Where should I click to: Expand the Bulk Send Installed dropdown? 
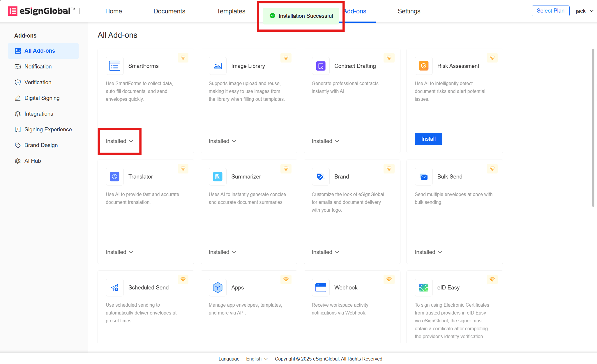click(428, 252)
